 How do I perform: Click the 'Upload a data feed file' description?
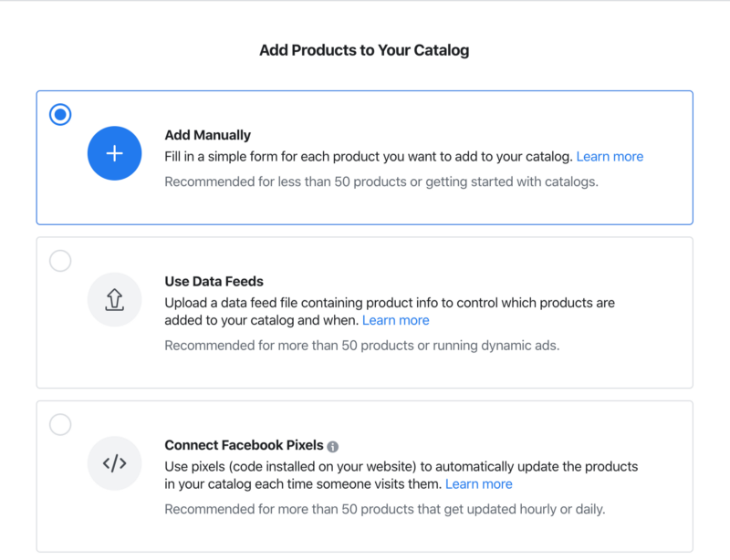(x=390, y=302)
